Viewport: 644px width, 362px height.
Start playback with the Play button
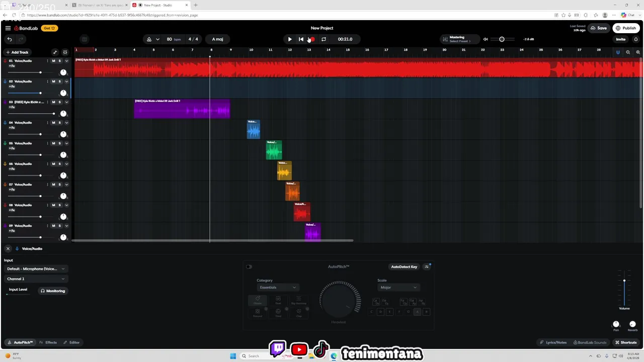click(290, 39)
